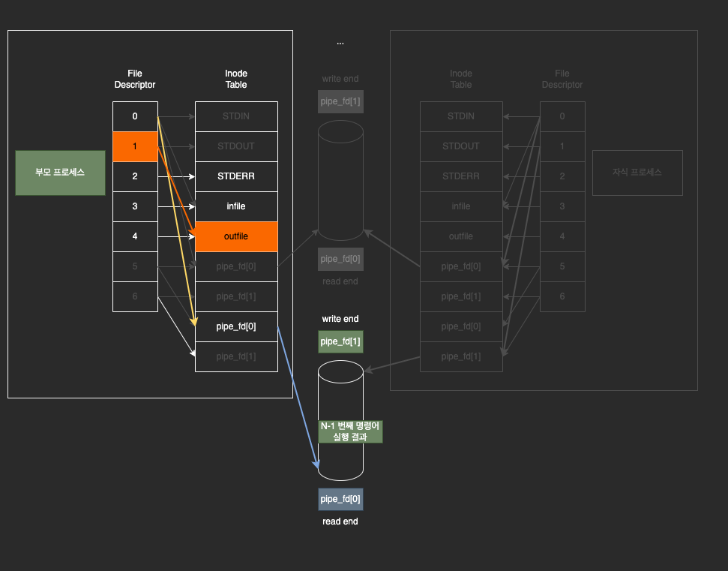Viewport: 728px width, 571px height.
Task: Click file descriptor 6 cell in child process
Action: (562, 296)
